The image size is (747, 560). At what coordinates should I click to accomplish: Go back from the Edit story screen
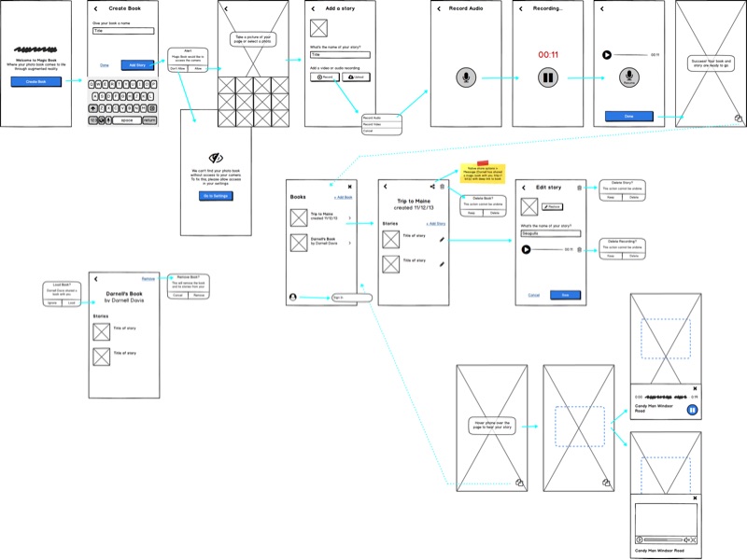[524, 188]
